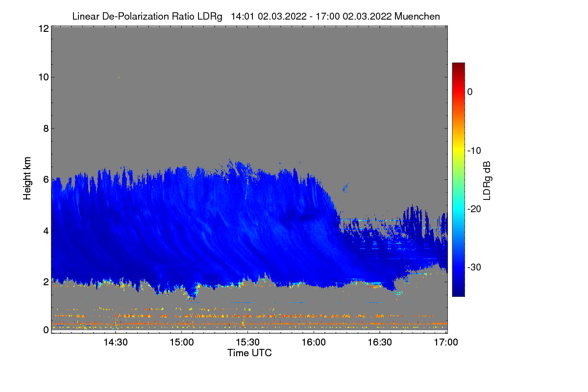Click the height tick label 4
The width and height of the screenshot is (588, 392).
(x=45, y=230)
